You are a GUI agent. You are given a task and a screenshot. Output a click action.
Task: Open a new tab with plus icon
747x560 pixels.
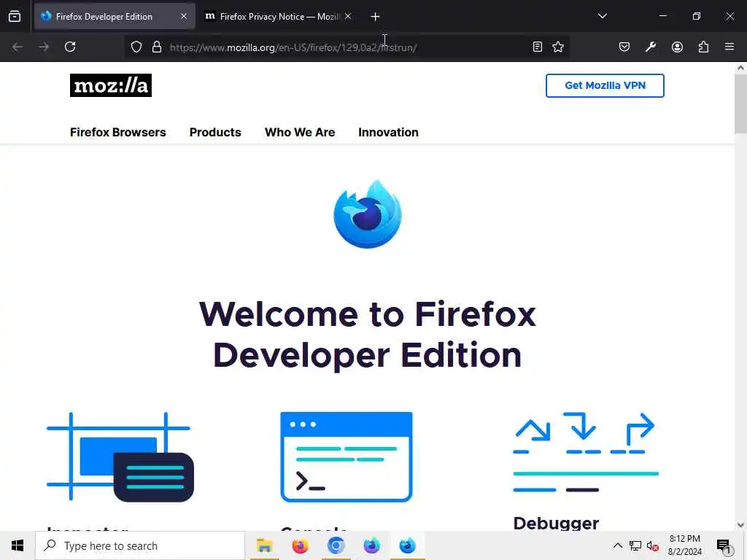[x=375, y=17]
